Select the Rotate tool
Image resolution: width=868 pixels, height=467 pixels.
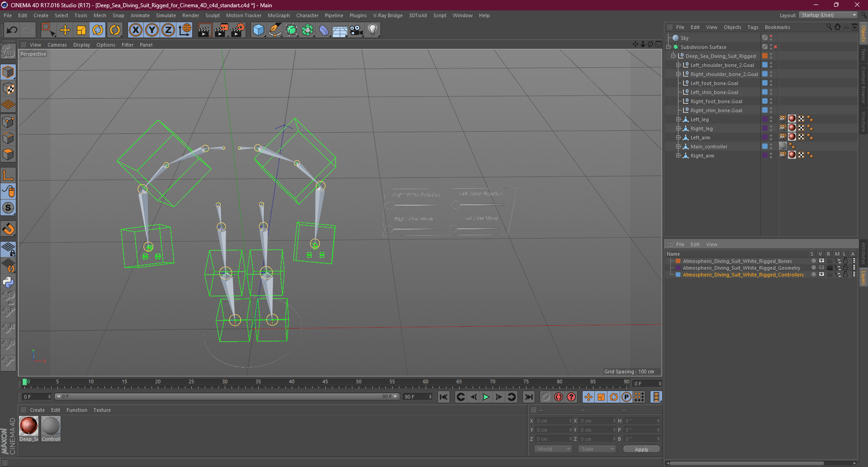point(98,30)
